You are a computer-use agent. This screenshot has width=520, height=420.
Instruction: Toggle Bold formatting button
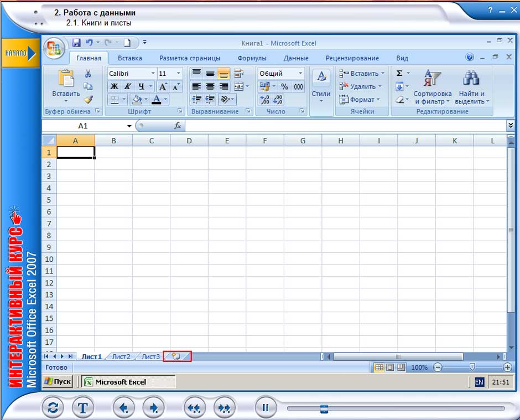pos(114,86)
